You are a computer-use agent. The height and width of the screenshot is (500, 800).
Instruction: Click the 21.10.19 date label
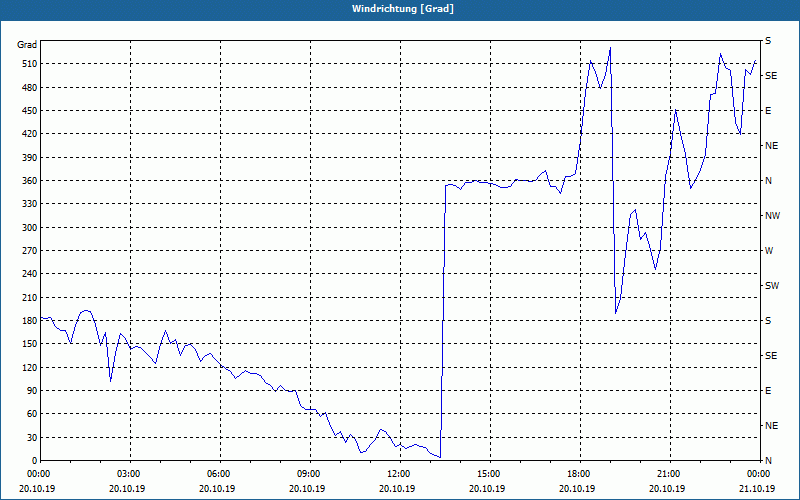(757, 489)
